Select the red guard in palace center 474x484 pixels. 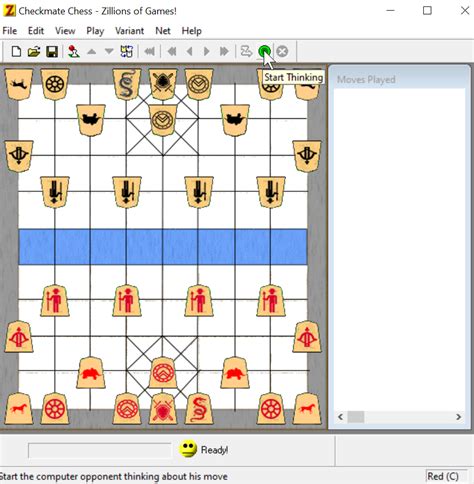point(163,372)
